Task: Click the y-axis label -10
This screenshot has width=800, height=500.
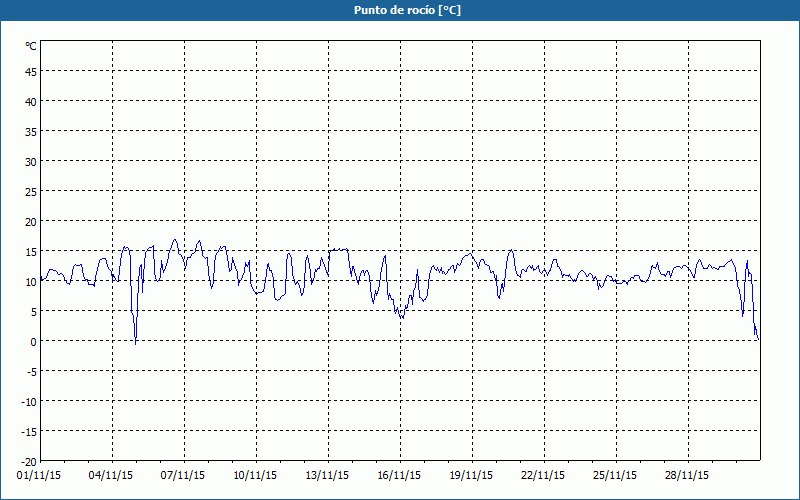Action: click(29, 402)
